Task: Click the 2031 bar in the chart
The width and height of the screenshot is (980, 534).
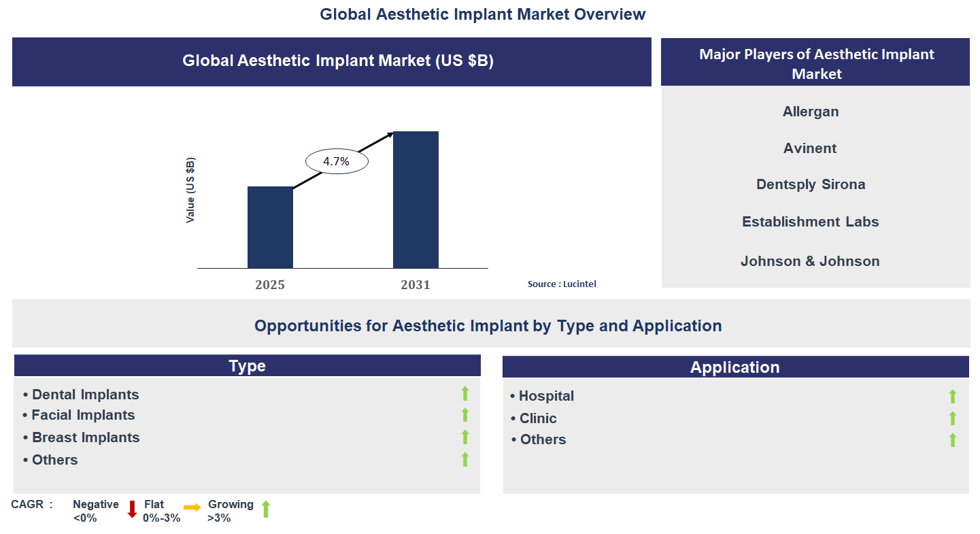Action: pos(416,199)
